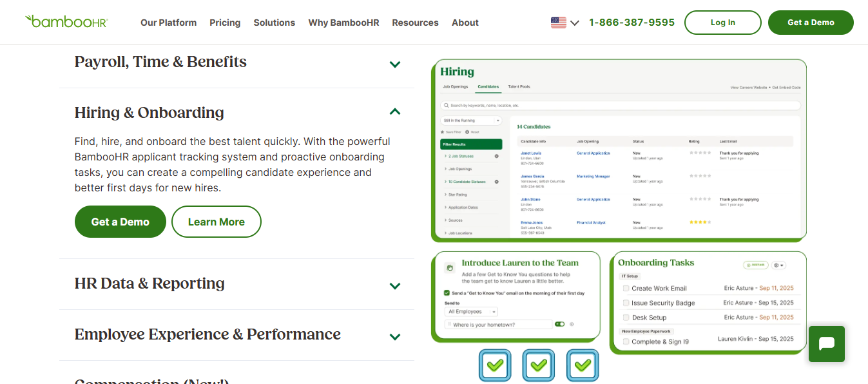Click the US flag icon
The image size is (868, 384).
pyautogui.click(x=559, y=23)
